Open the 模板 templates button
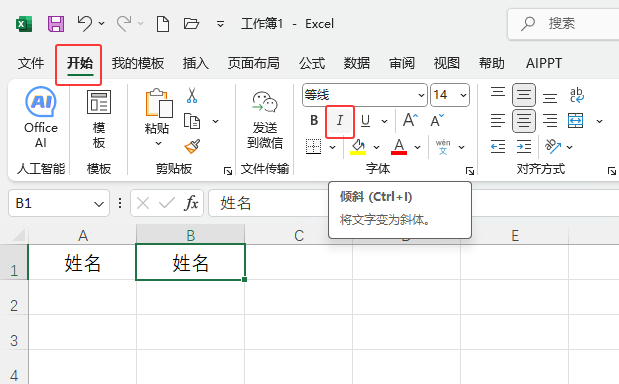This screenshot has height=384, width=619. tap(99, 119)
